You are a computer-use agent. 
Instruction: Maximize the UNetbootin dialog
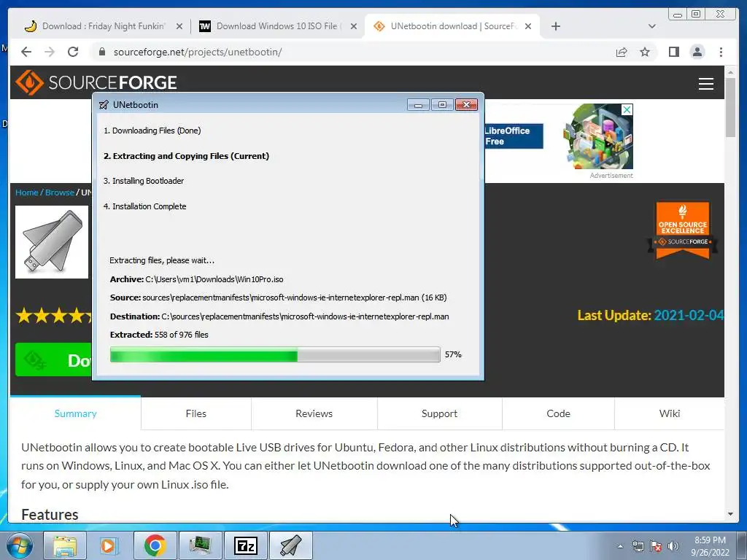click(x=442, y=105)
